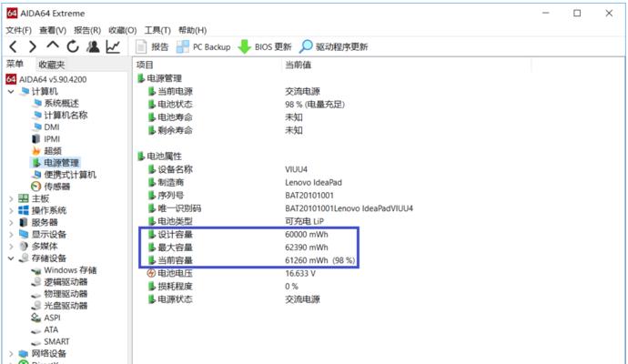Select 主板 in the tree

(x=35, y=198)
